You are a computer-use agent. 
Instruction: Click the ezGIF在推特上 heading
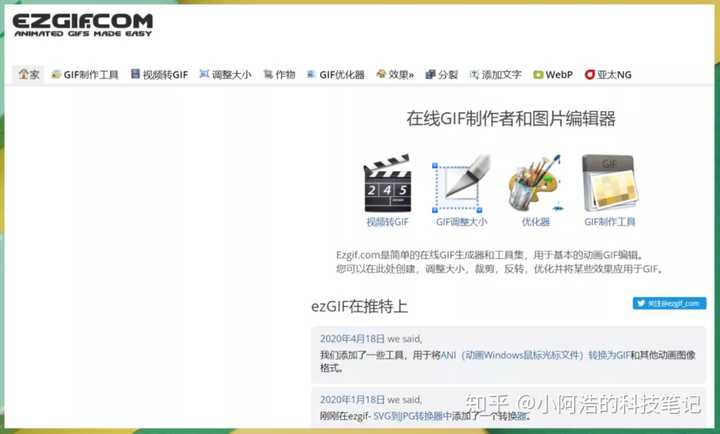pos(359,306)
